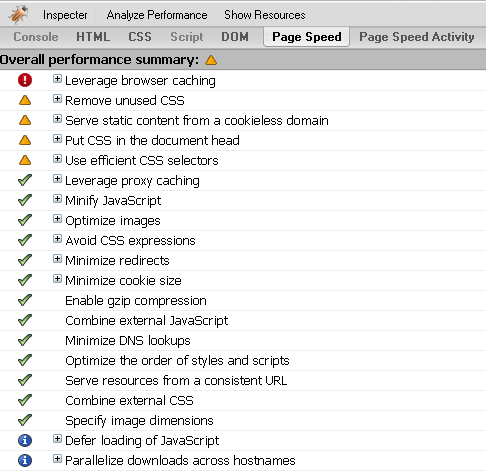Click the red error icon beside Leverage browser caching
The height and width of the screenshot is (473, 486).
tap(25, 80)
